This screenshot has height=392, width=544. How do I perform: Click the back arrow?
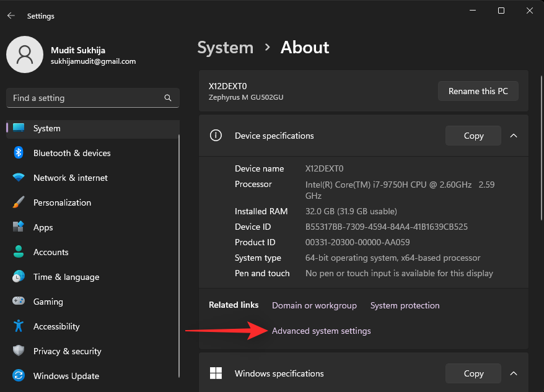pyautogui.click(x=11, y=15)
